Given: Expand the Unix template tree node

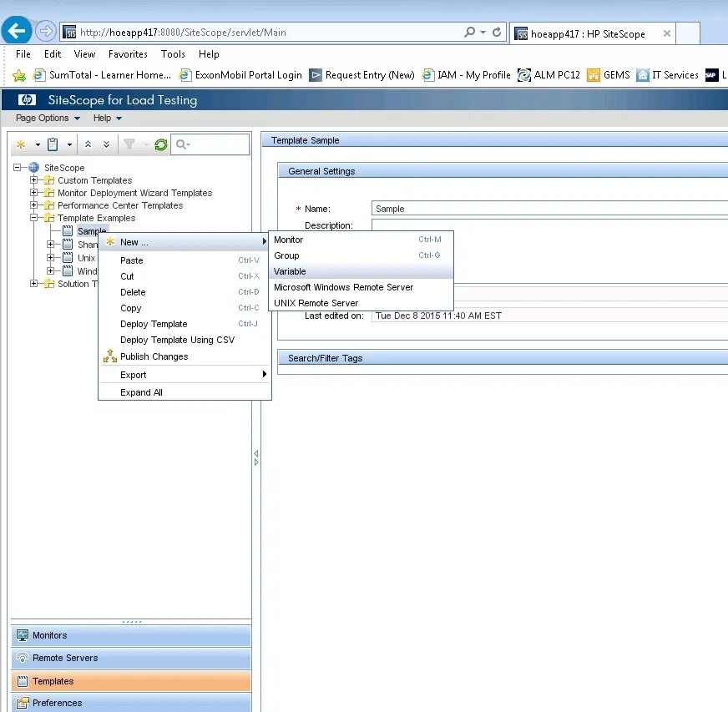Looking at the screenshot, I should 51,257.
